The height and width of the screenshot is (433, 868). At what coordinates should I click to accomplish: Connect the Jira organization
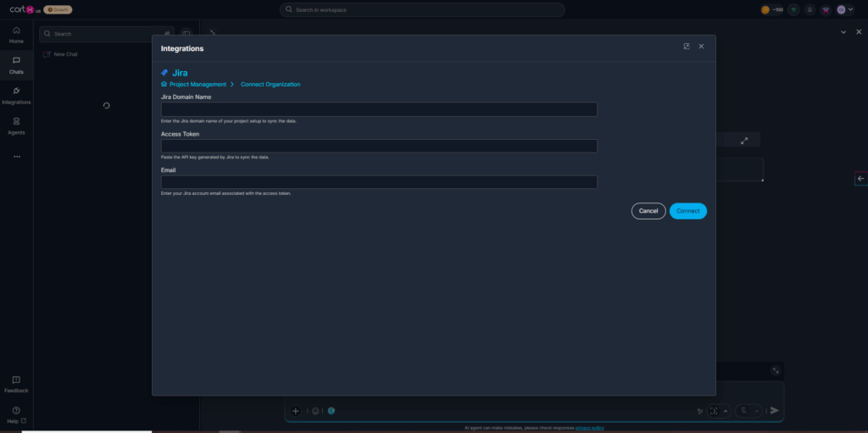coord(688,211)
